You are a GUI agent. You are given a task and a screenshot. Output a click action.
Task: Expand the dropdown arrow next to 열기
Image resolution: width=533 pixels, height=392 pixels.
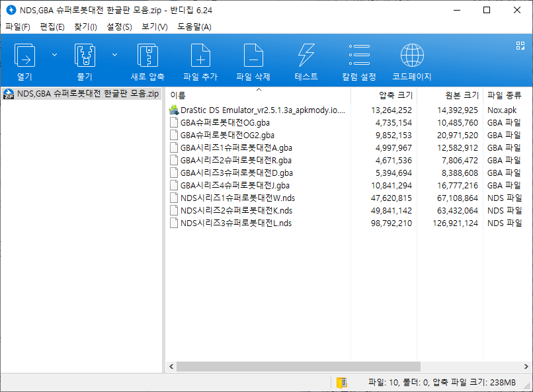coord(54,55)
